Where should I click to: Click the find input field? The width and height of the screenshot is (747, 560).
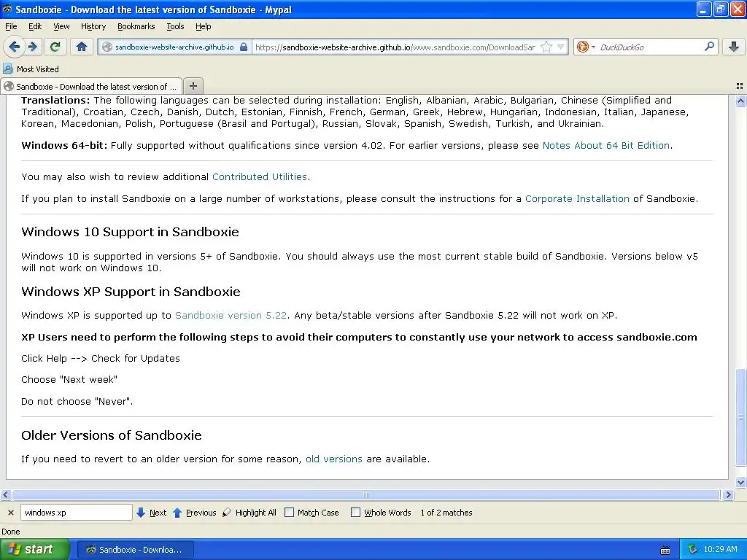(x=76, y=513)
